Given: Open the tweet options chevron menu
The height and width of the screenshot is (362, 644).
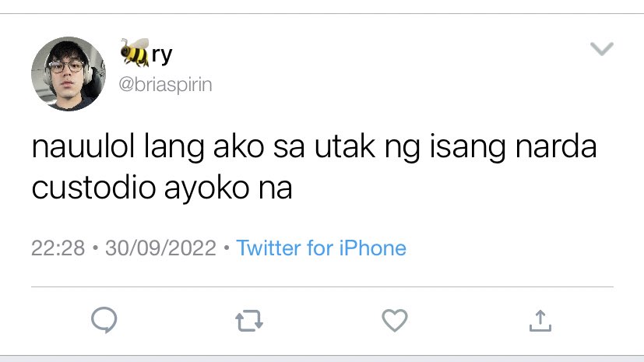Looking at the screenshot, I should click(602, 48).
